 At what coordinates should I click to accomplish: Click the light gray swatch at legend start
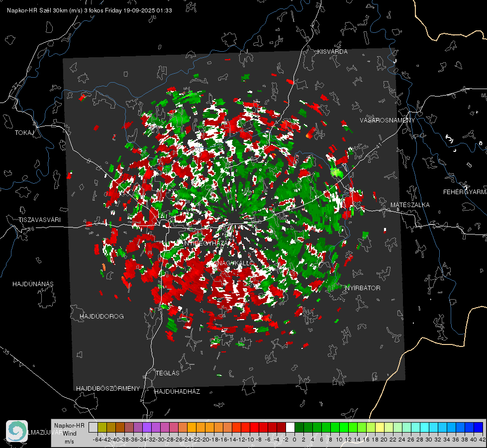(x=93, y=428)
